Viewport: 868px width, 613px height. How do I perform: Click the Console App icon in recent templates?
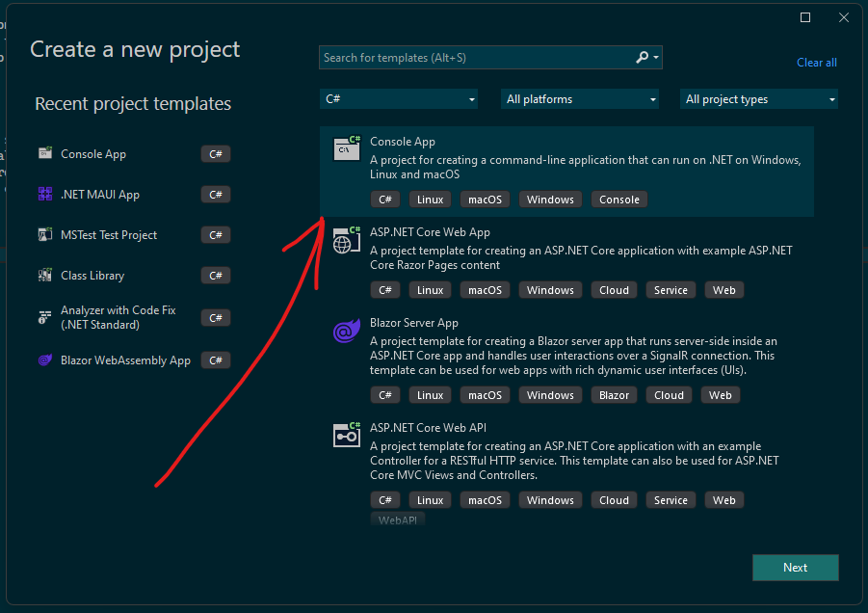[x=45, y=153]
